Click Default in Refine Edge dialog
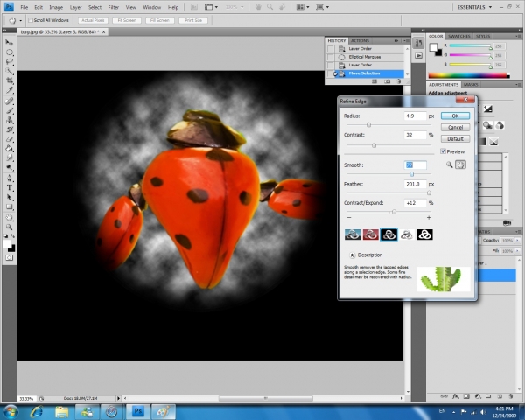The height and width of the screenshot is (420, 525). point(455,138)
